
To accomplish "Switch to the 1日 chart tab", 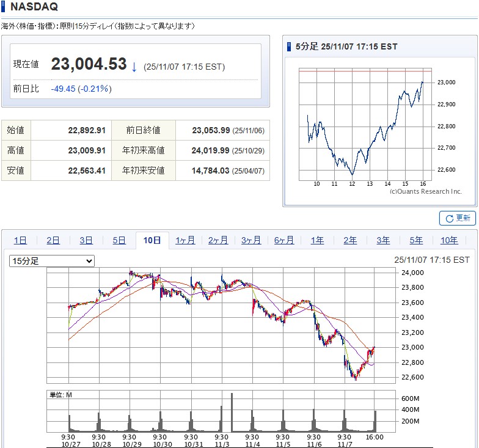I will (20, 240).
